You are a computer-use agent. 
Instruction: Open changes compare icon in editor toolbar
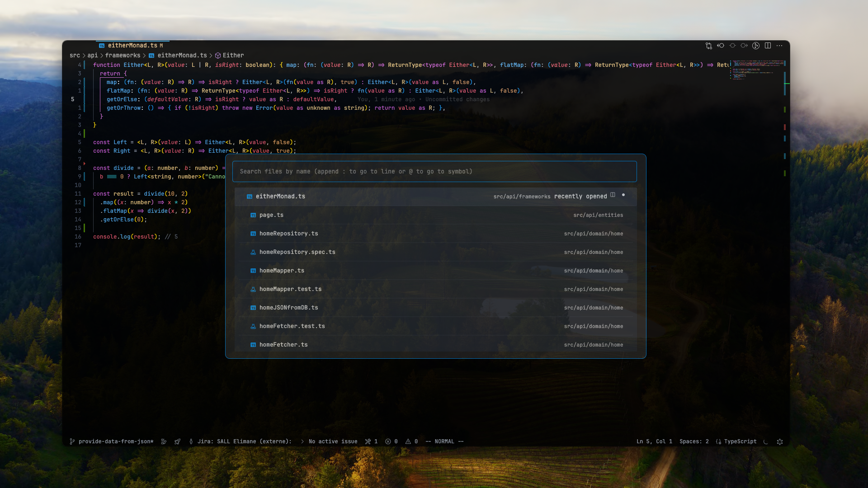coord(708,46)
